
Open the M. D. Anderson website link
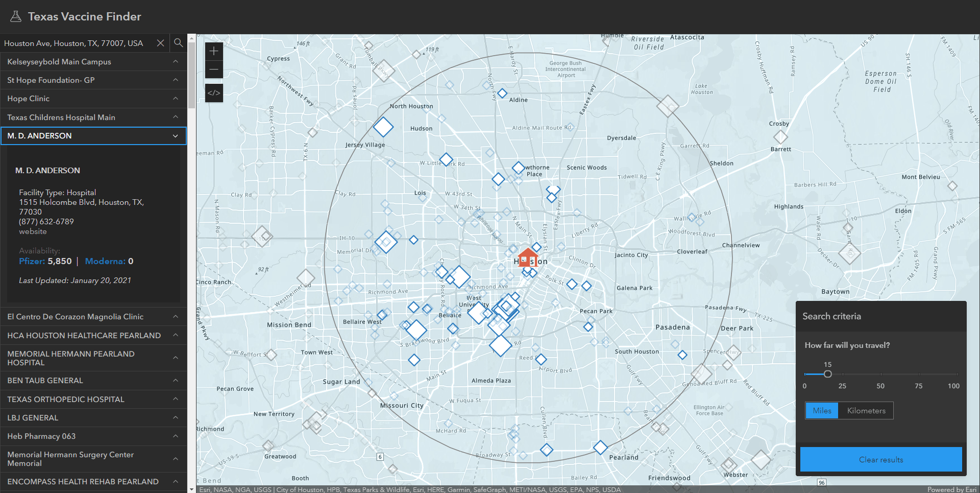click(x=33, y=231)
